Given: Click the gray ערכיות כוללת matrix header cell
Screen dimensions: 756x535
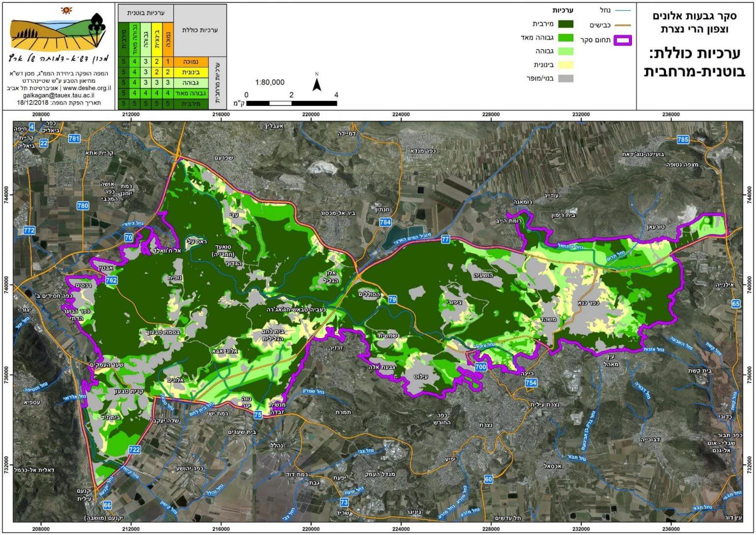Looking at the screenshot, I should (200, 30).
